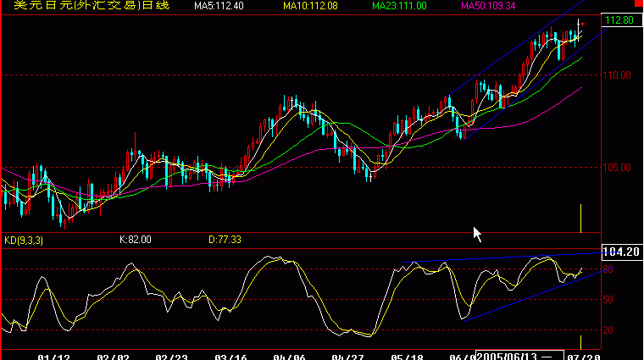Screen dimensions: 644x360
Task: Select the MA10:112.08 indicator label
Action: pos(310,6)
